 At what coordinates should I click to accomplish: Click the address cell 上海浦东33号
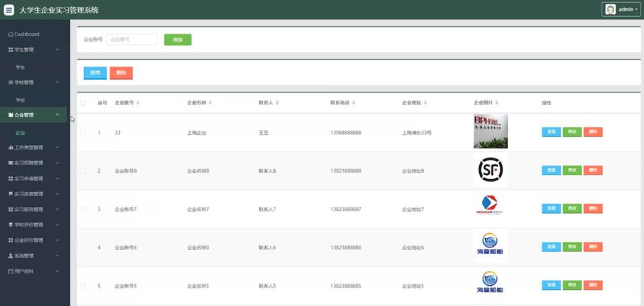coord(417,133)
